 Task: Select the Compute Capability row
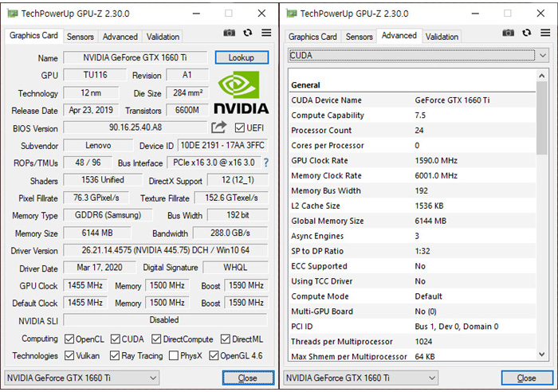412,116
